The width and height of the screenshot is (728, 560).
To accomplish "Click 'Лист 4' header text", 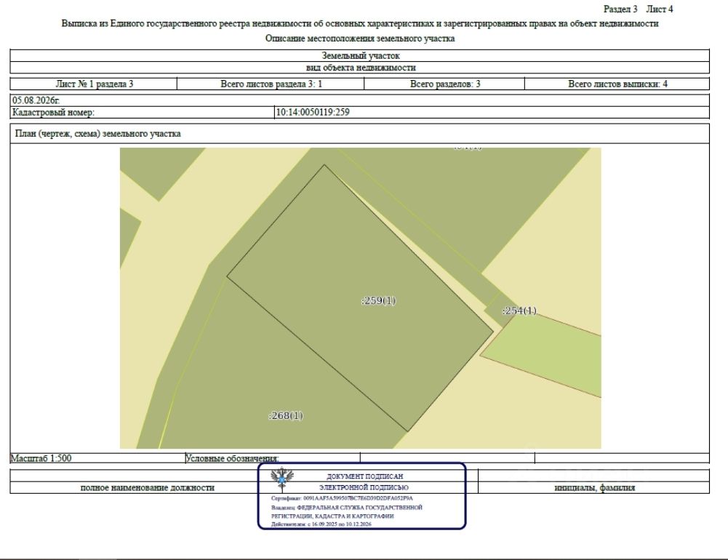I will click(x=660, y=9).
